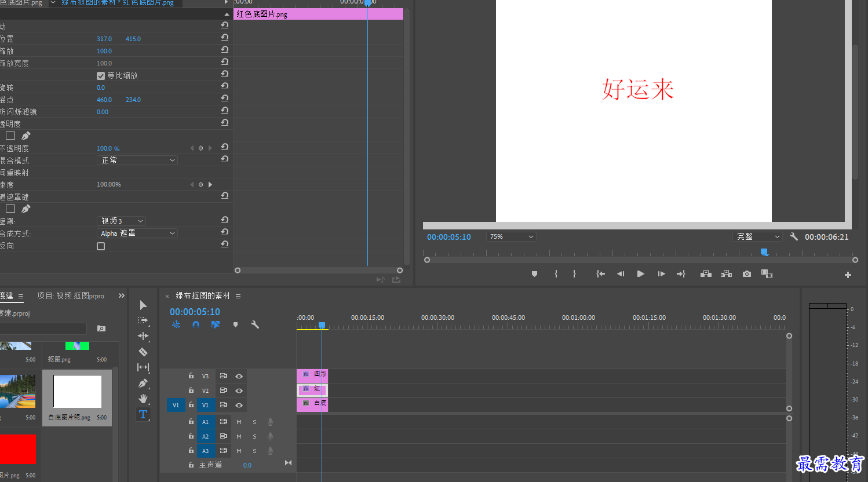Screen dimensions: 868x482
Task: Switch to 项目: 视频抠图 project tab
Action: pyautogui.click(x=71, y=296)
